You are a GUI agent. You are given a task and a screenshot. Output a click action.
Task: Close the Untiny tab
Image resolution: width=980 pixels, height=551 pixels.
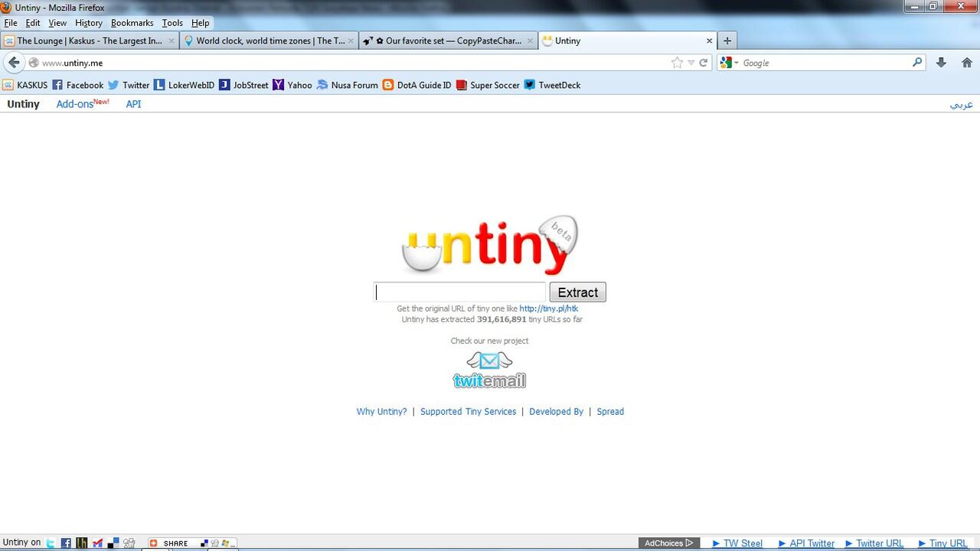[709, 41]
